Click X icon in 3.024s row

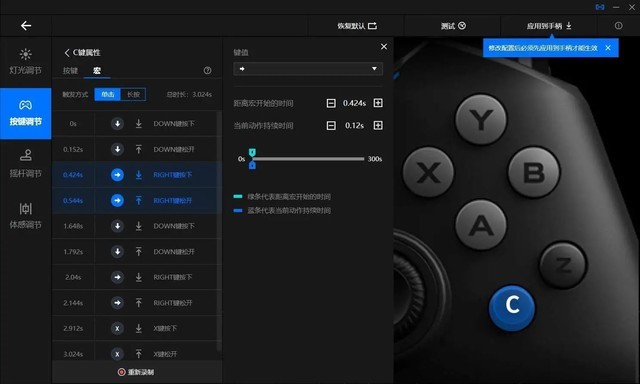pyautogui.click(x=117, y=354)
